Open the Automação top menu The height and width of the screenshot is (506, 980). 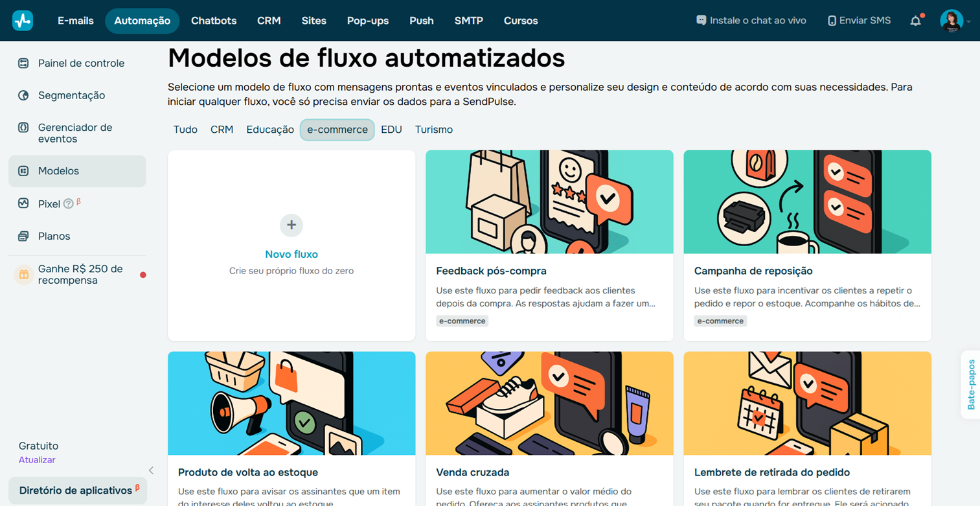tap(142, 21)
